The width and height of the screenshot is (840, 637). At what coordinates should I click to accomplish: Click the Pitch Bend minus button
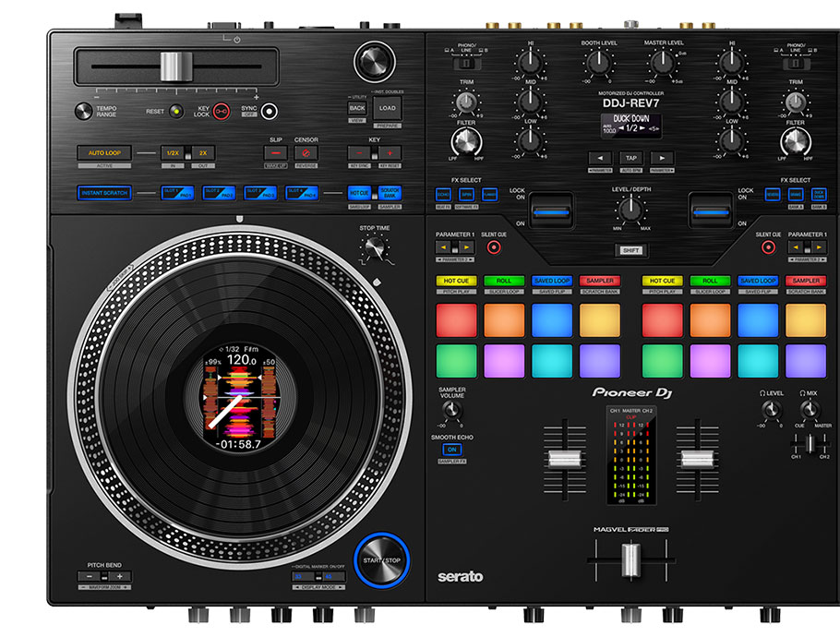pyautogui.click(x=90, y=577)
